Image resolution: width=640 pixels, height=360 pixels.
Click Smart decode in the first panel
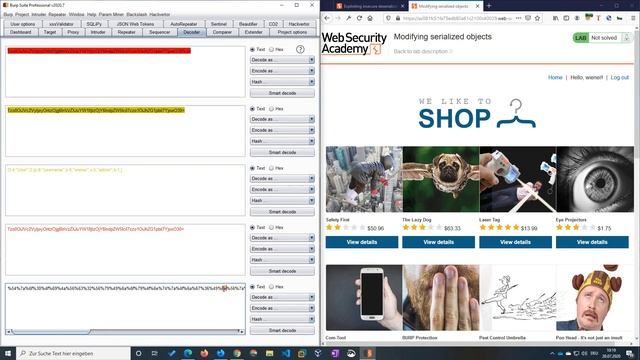coord(282,93)
